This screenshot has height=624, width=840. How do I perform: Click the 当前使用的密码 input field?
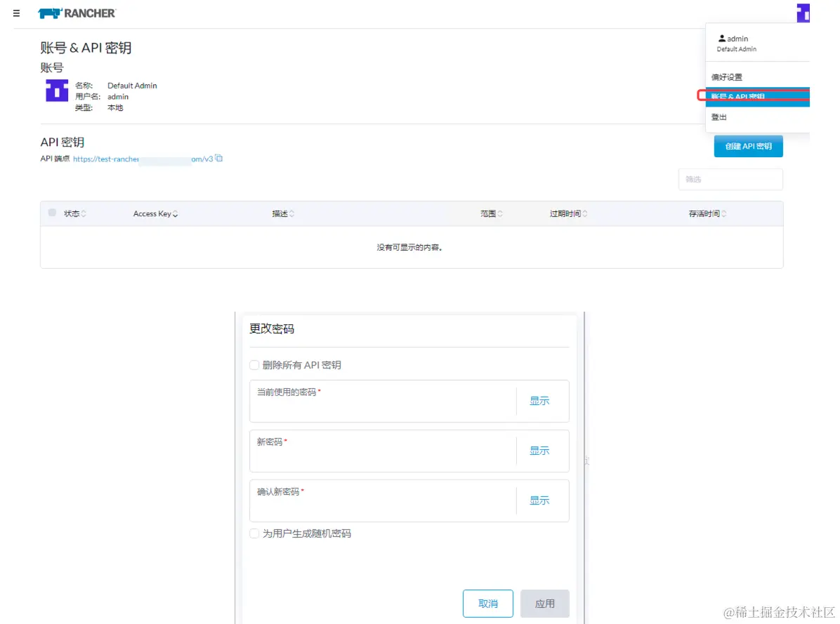click(383, 401)
